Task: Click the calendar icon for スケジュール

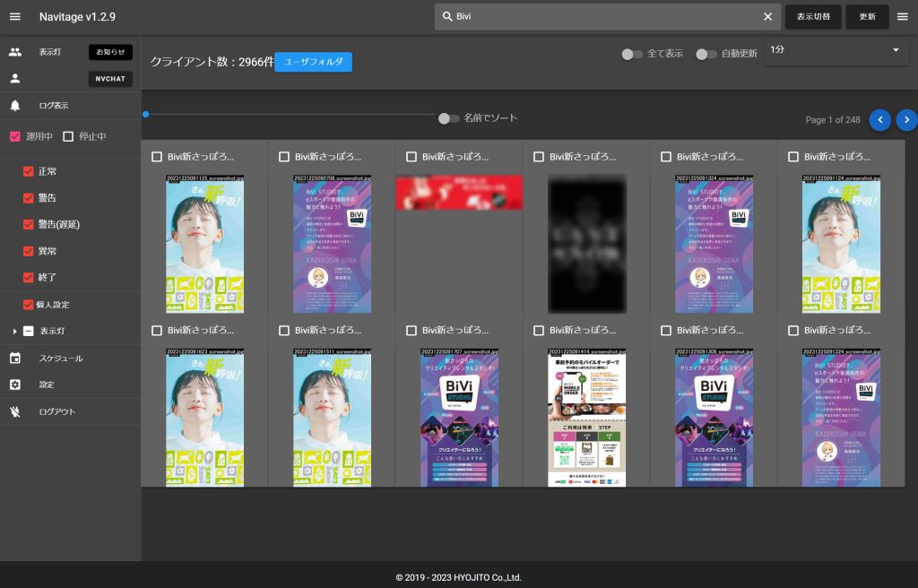Action: (15, 358)
